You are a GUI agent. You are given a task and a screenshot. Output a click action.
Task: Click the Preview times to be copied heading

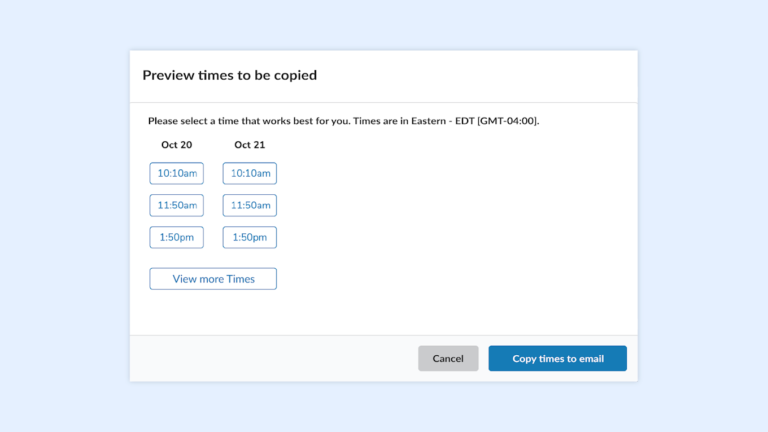(x=230, y=75)
